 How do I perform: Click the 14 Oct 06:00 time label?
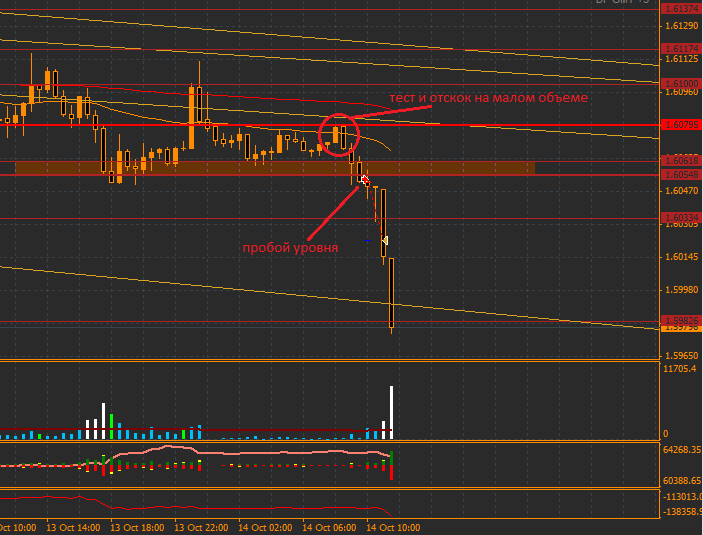coord(330,528)
